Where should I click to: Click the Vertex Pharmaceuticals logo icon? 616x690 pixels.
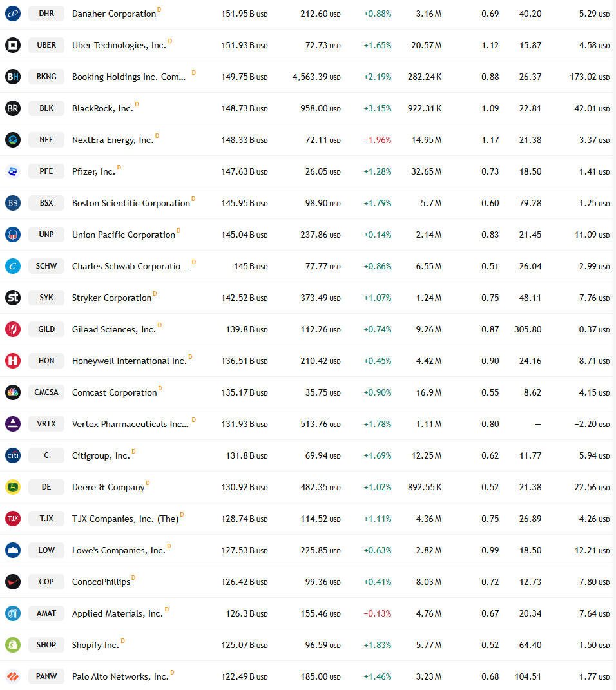13,424
